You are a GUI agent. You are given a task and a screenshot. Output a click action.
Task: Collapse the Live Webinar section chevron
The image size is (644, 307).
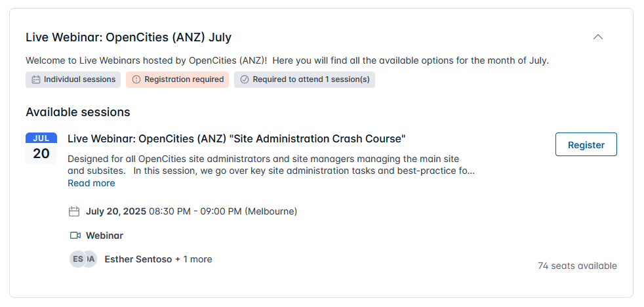pyautogui.click(x=597, y=37)
